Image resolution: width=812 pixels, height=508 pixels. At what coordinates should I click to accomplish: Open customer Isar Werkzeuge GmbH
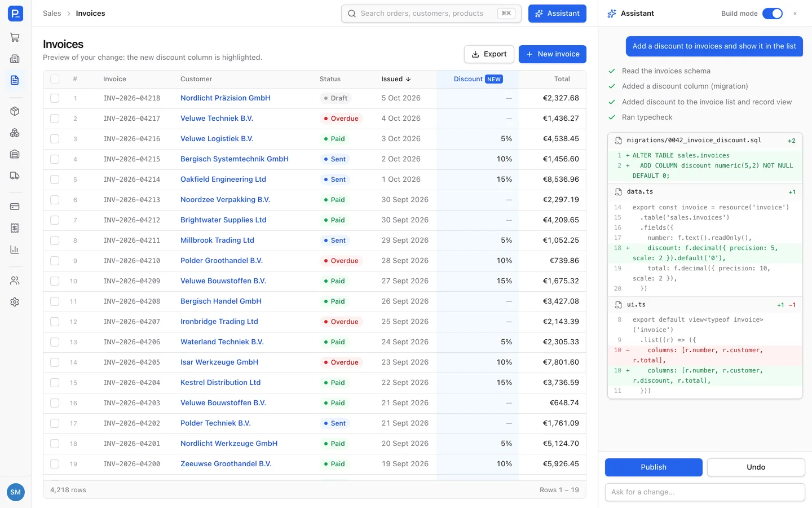pos(219,362)
